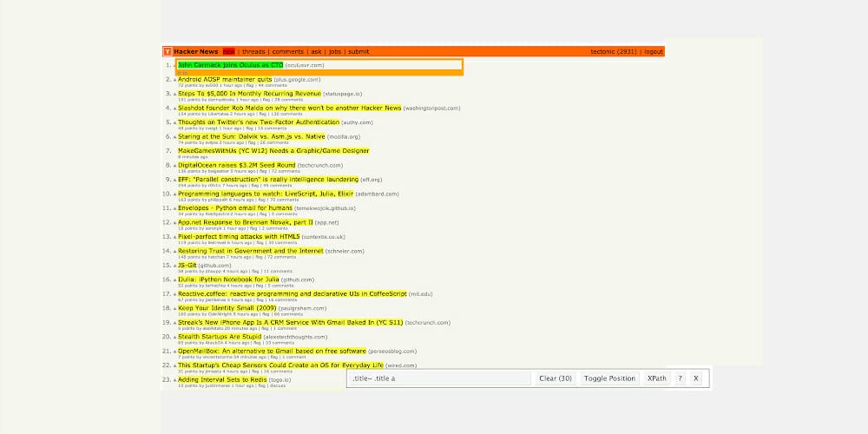
Task: Open the Hacker News home link
Action: click(x=196, y=51)
